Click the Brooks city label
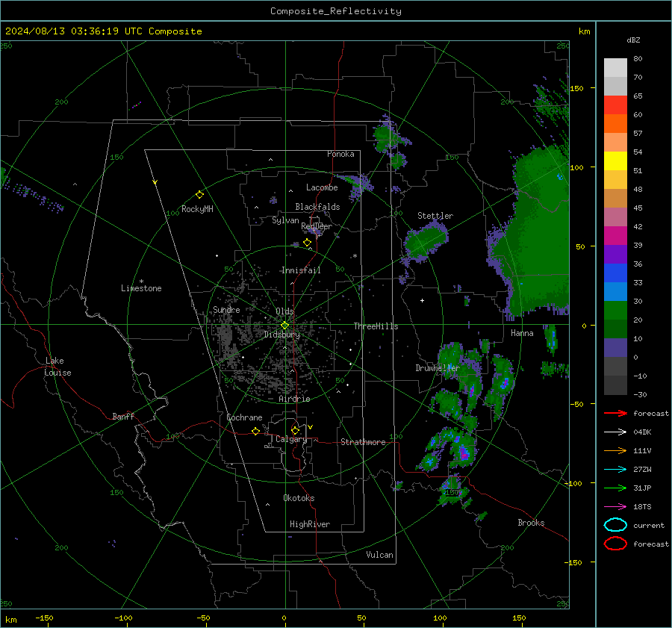672x628 pixels. click(x=531, y=523)
